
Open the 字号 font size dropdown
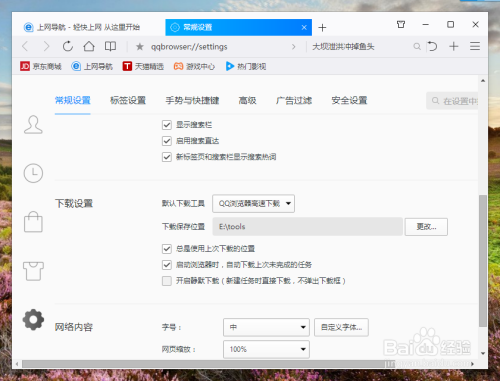click(266, 327)
